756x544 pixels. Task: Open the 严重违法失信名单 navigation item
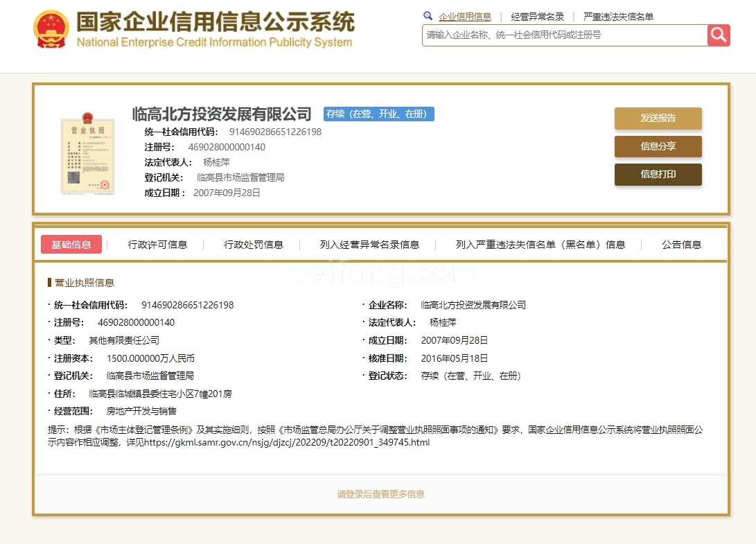pyautogui.click(x=617, y=15)
